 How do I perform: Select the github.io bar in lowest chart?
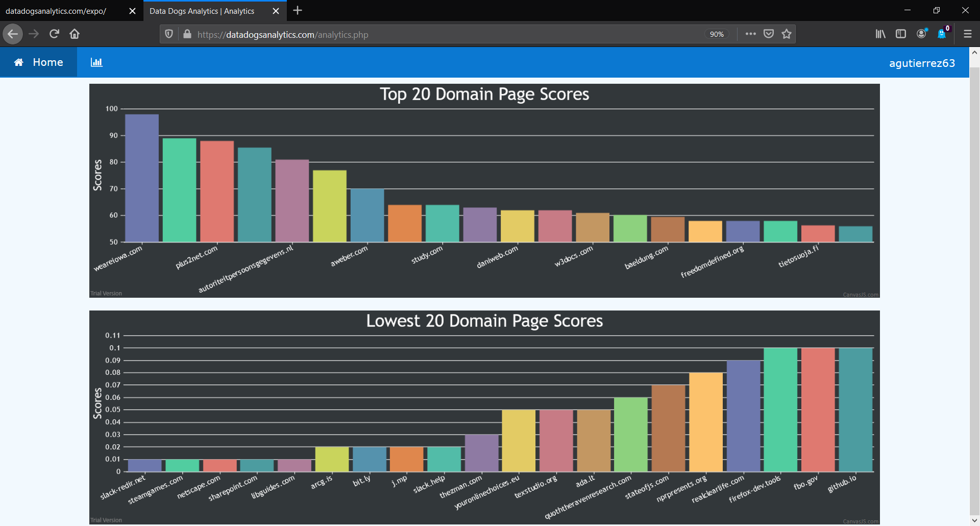(855, 410)
